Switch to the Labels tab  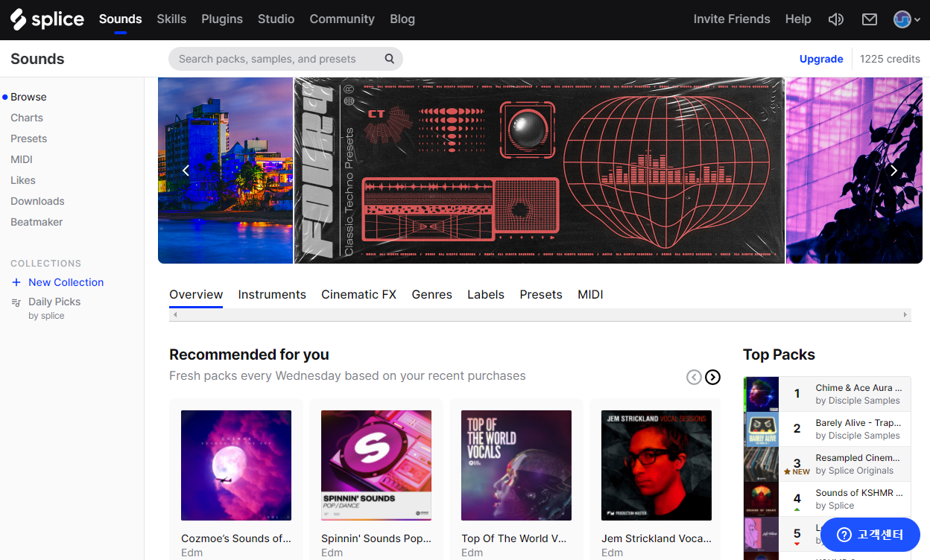pyautogui.click(x=486, y=295)
